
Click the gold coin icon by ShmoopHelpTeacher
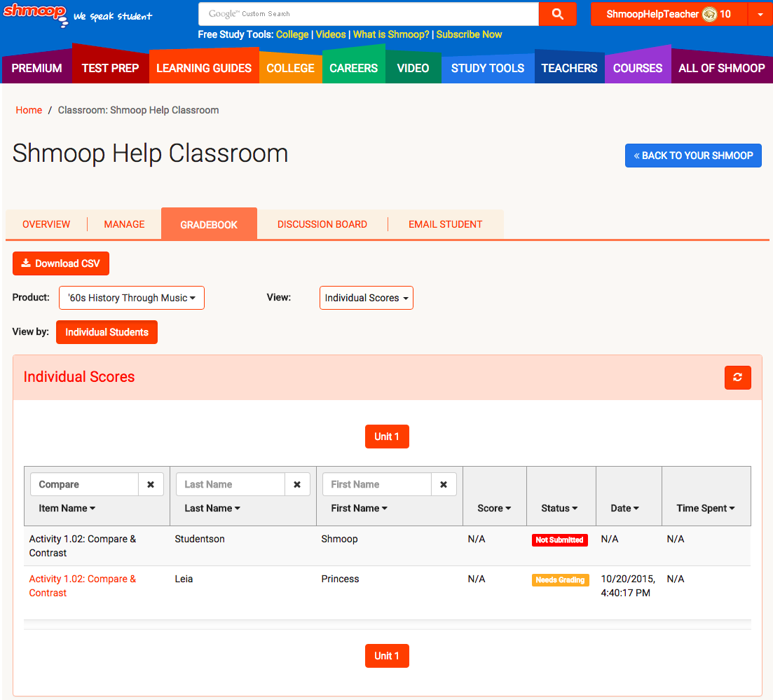pyautogui.click(x=709, y=14)
